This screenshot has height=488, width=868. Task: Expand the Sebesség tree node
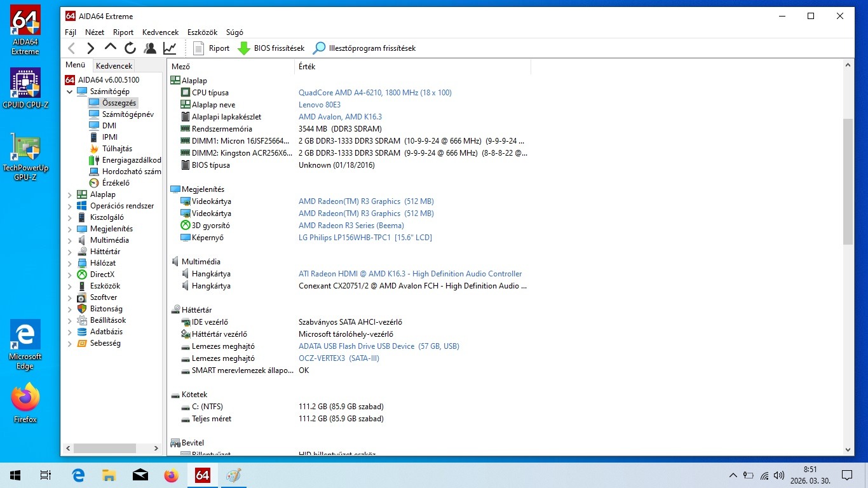coord(70,343)
